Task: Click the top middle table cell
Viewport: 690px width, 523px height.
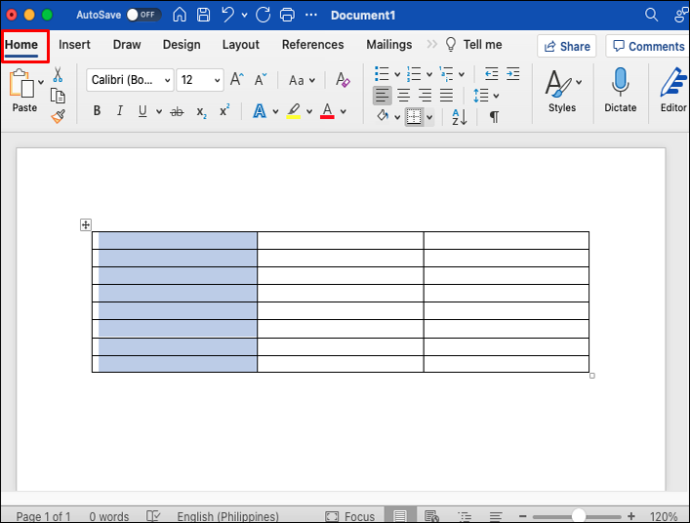Action: [x=340, y=240]
